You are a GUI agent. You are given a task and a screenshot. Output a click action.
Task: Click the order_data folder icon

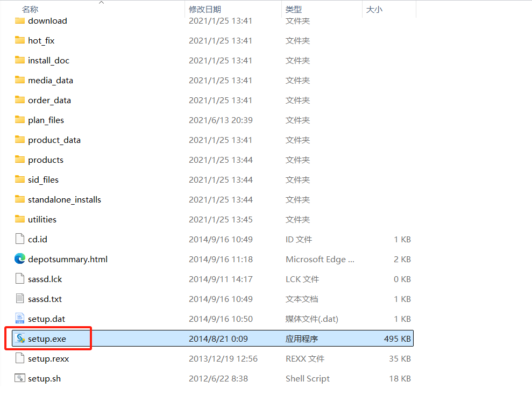(x=20, y=100)
